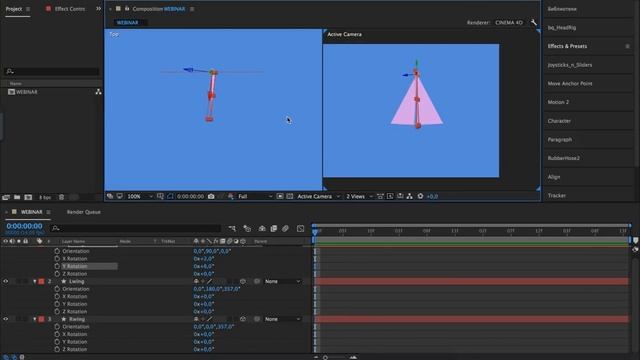The image size is (640, 360).
Task: Open Lwing Parent dropdown set to None
Action: click(283, 281)
